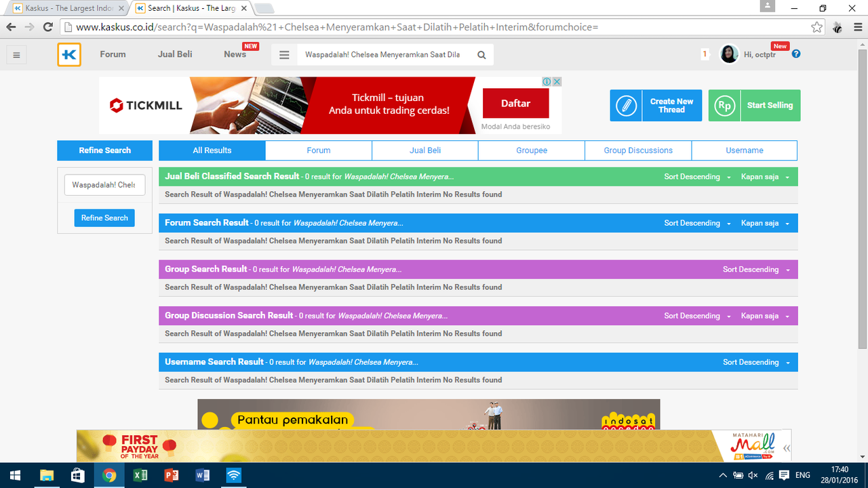Click the Rp icon on Start Selling
This screenshot has height=488, width=868.
click(x=725, y=106)
